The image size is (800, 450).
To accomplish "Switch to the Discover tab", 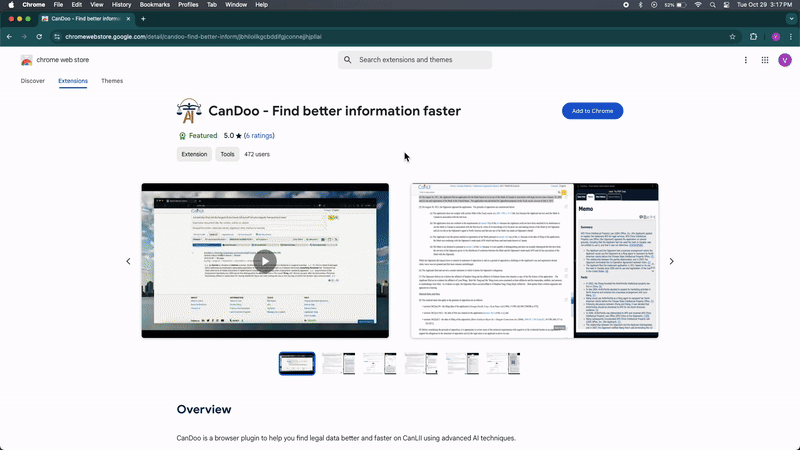I will click(x=33, y=81).
